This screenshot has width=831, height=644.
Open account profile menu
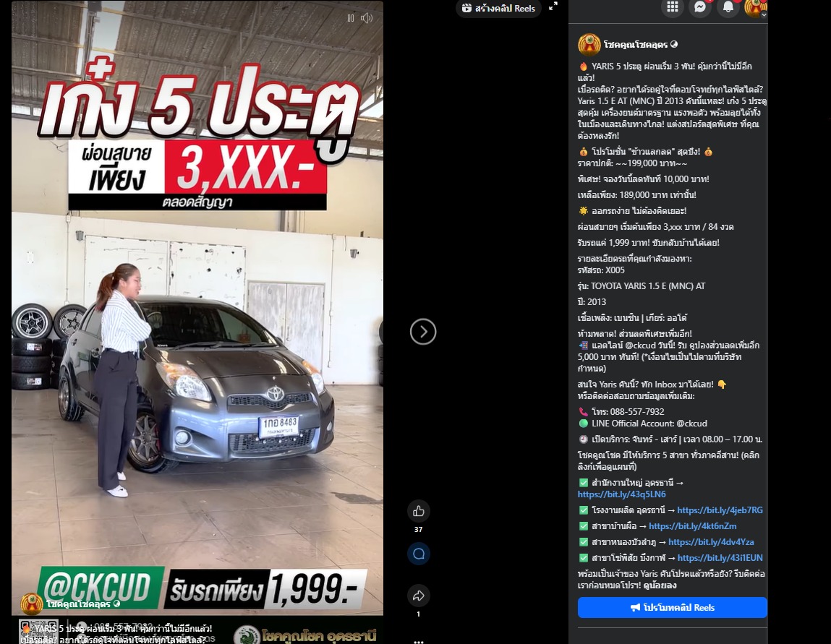[x=756, y=7]
